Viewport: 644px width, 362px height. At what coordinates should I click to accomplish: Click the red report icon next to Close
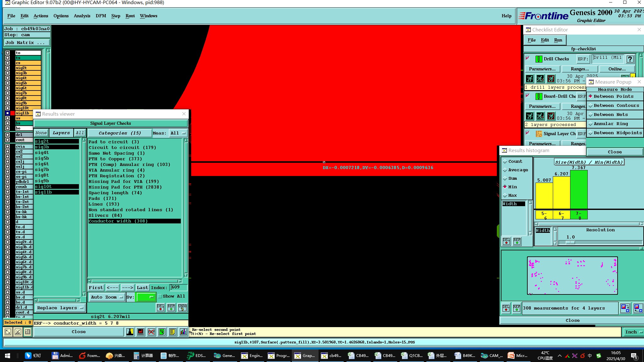(x=141, y=332)
